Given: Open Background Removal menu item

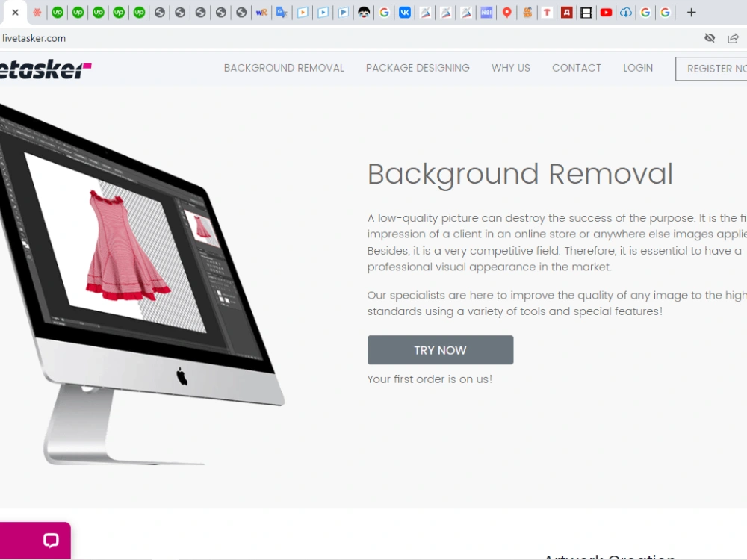Looking at the screenshot, I should pyautogui.click(x=284, y=68).
